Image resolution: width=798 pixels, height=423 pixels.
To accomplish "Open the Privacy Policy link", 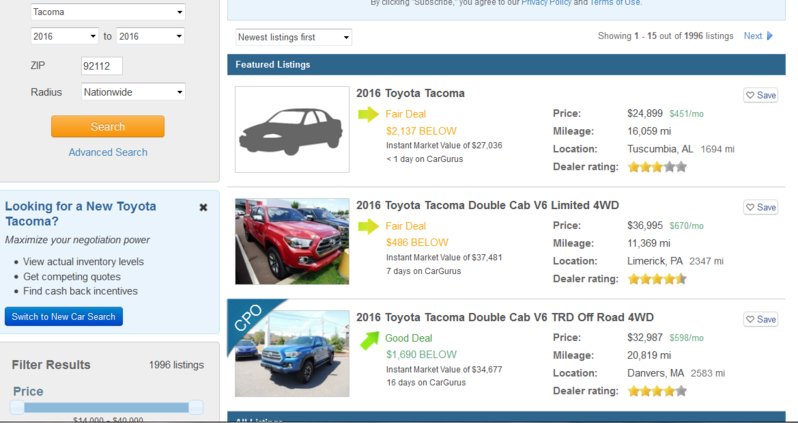I will 546,3.
